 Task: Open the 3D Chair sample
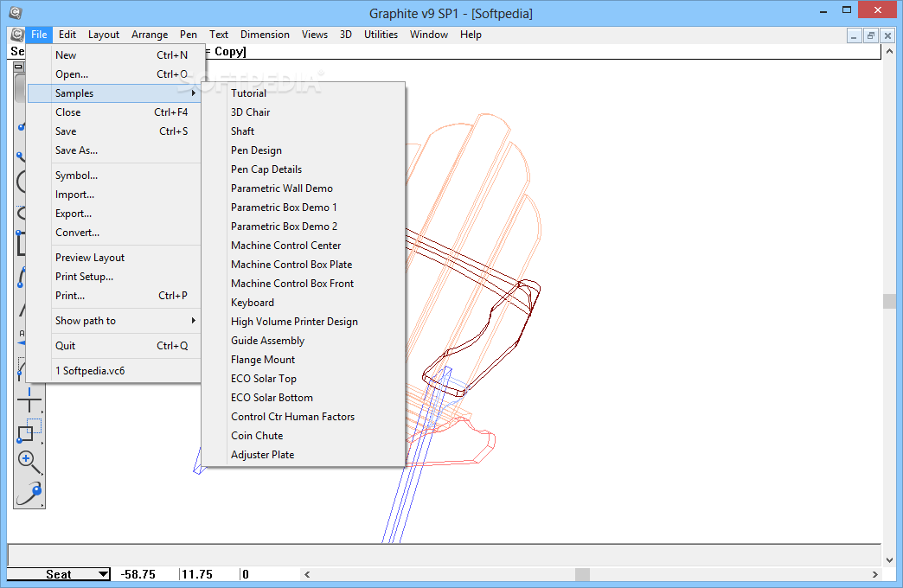304,112
